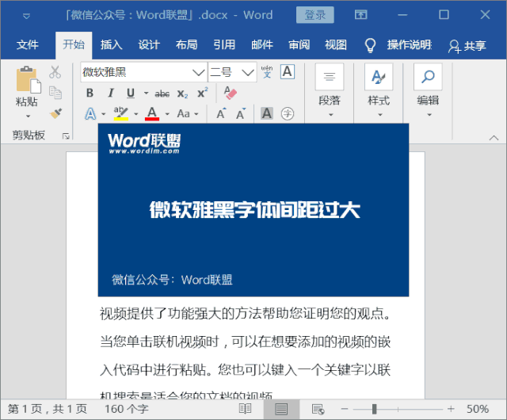Open the Lightbulb tell-me icon

pyautogui.click(x=369, y=45)
